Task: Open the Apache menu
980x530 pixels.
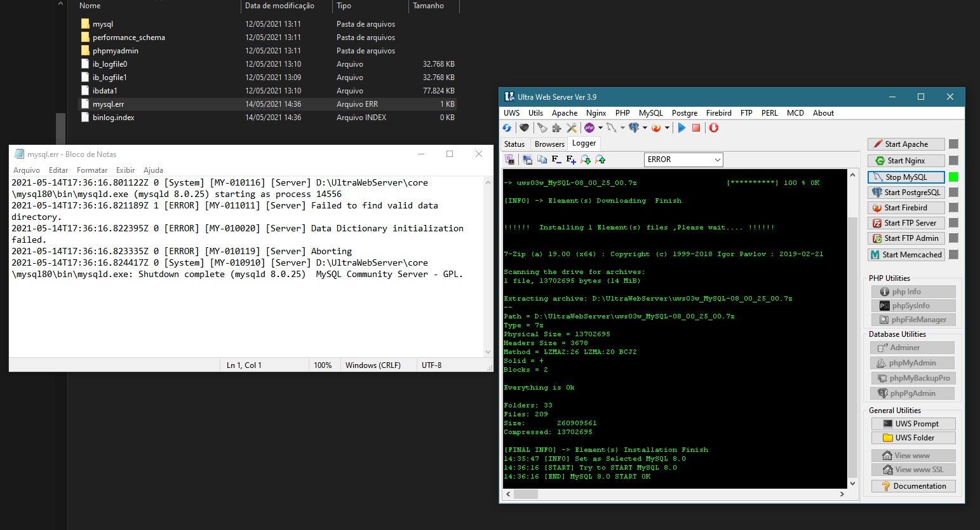Action: click(565, 113)
